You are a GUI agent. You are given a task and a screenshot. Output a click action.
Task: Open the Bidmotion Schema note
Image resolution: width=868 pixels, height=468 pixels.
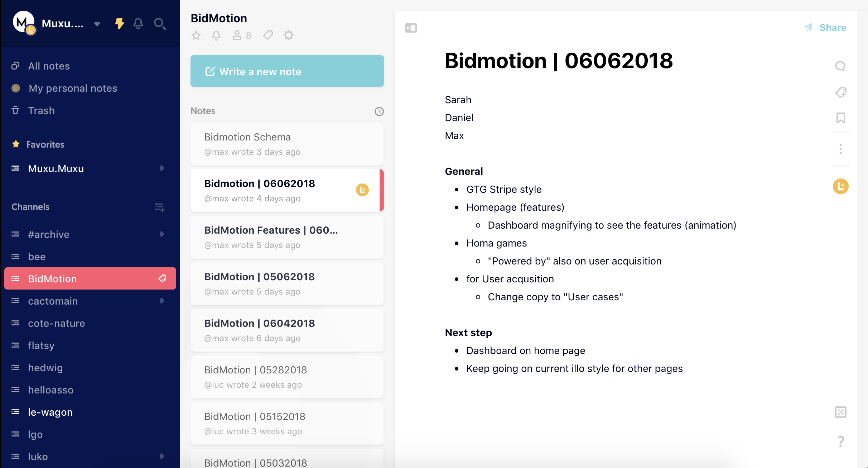point(287,144)
